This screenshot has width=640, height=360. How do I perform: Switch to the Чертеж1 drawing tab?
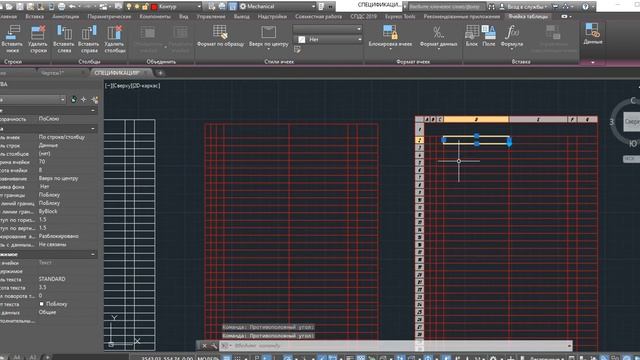[53, 73]
